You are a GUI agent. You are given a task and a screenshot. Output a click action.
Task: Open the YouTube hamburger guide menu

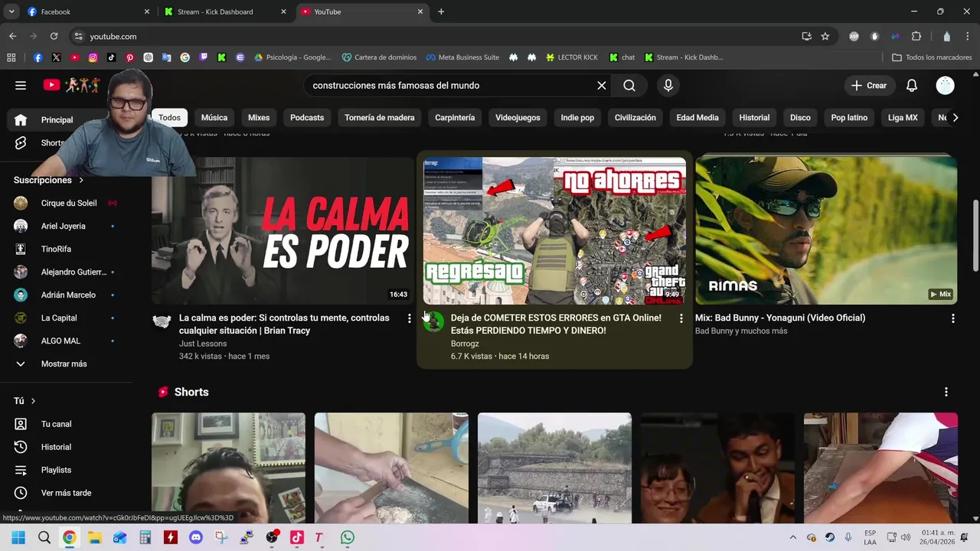(21, 86)
